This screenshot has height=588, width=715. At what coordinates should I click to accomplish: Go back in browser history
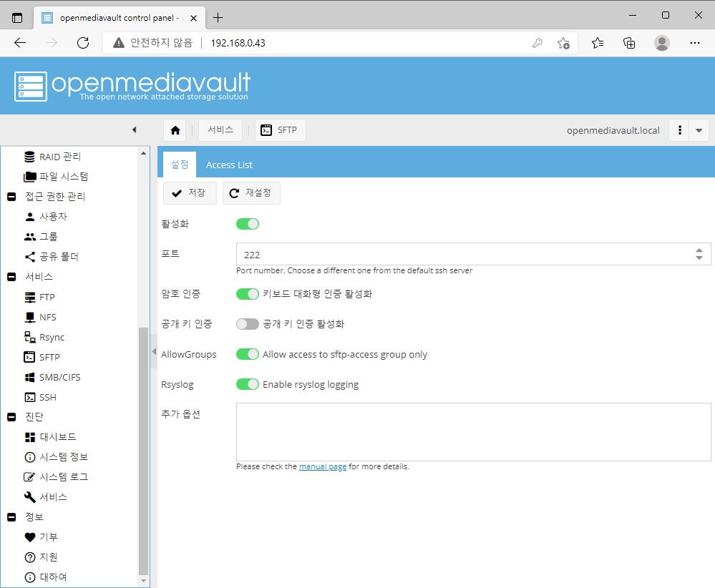20,43
